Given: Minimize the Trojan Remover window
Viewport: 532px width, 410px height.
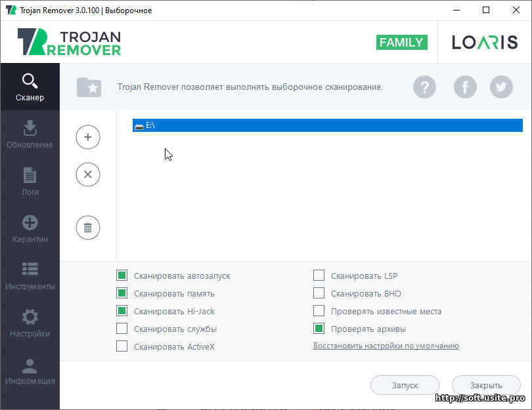Looking at the screenshot, I should coord(456,10).
